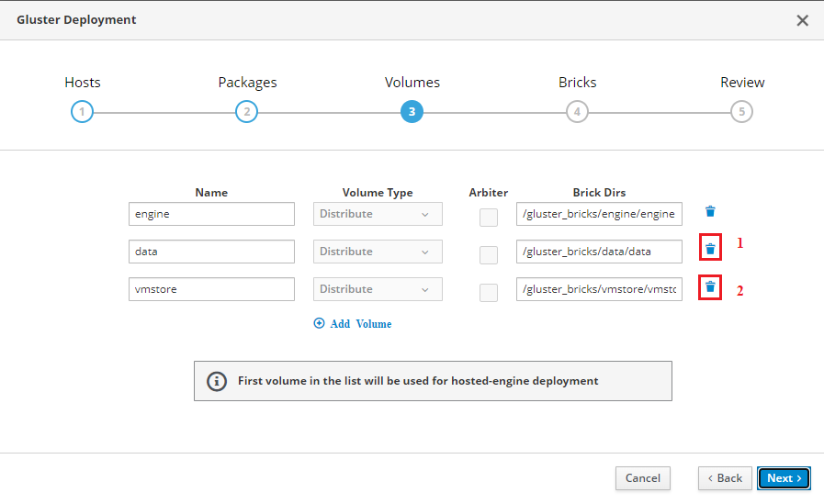The width and height of the screenshot is (824, 504).
Task: Click the Volume Type column header
Action: (x=378, y=193)
